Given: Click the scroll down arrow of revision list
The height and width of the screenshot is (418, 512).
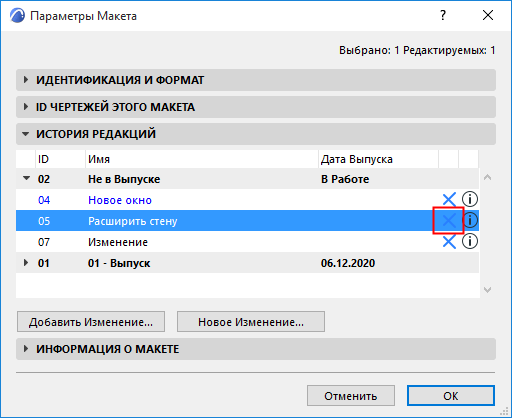Looking at the screenshot, I should point(488,290).
